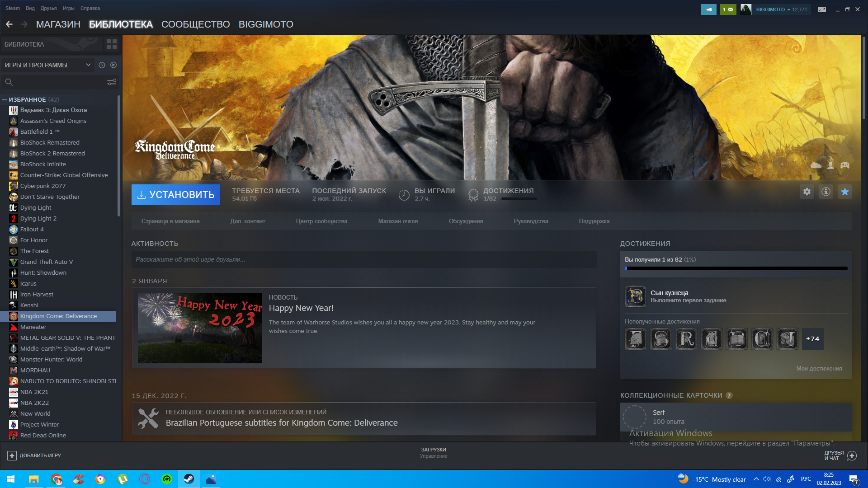Click the УСТАНОВИТЬ install button
The width and height of the screenshot is (868, 488).
point(176,195)
